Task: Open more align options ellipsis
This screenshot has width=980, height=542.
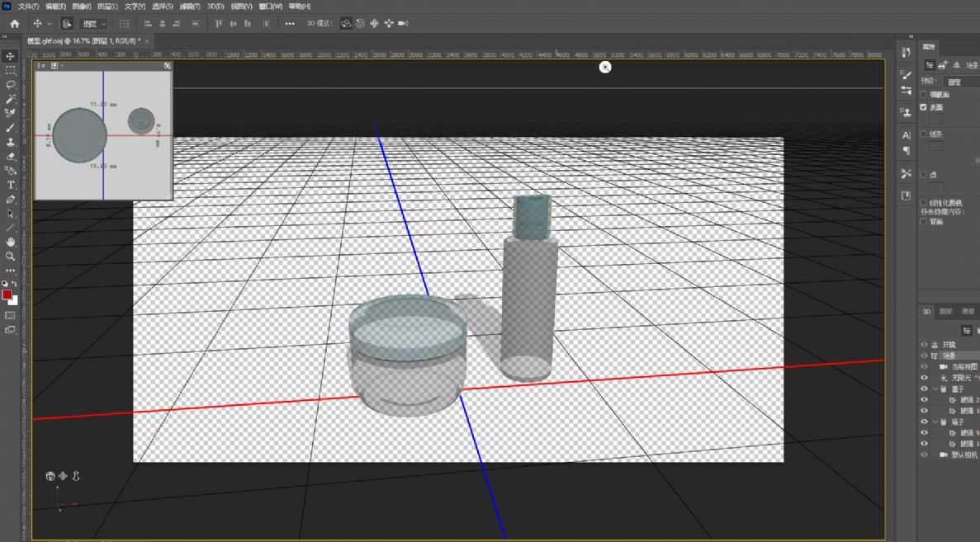Action: point(289,24)
